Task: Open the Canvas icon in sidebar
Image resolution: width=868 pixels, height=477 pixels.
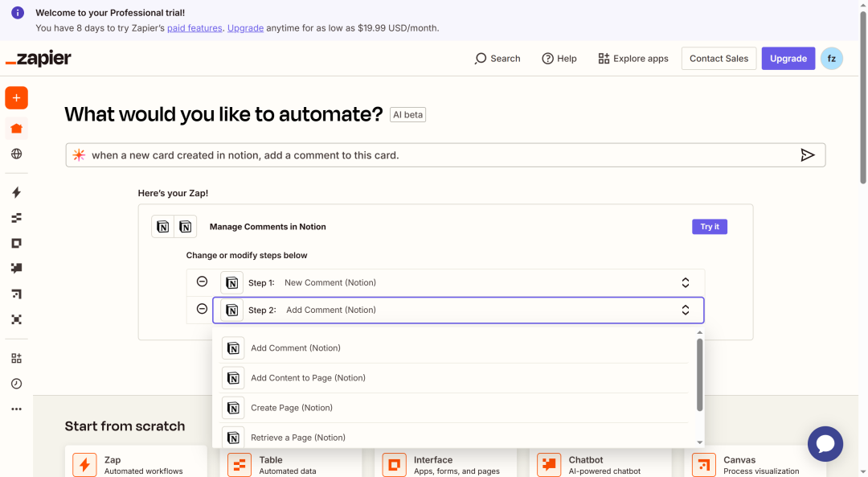Action: 17,294
